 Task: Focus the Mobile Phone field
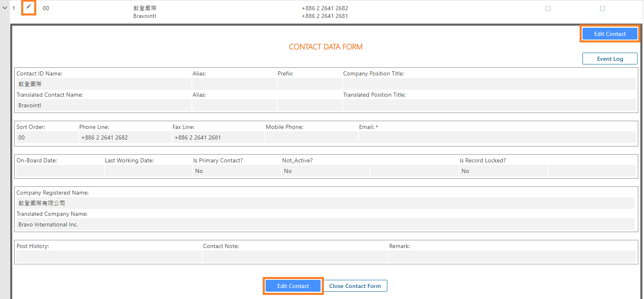point(312,137)
